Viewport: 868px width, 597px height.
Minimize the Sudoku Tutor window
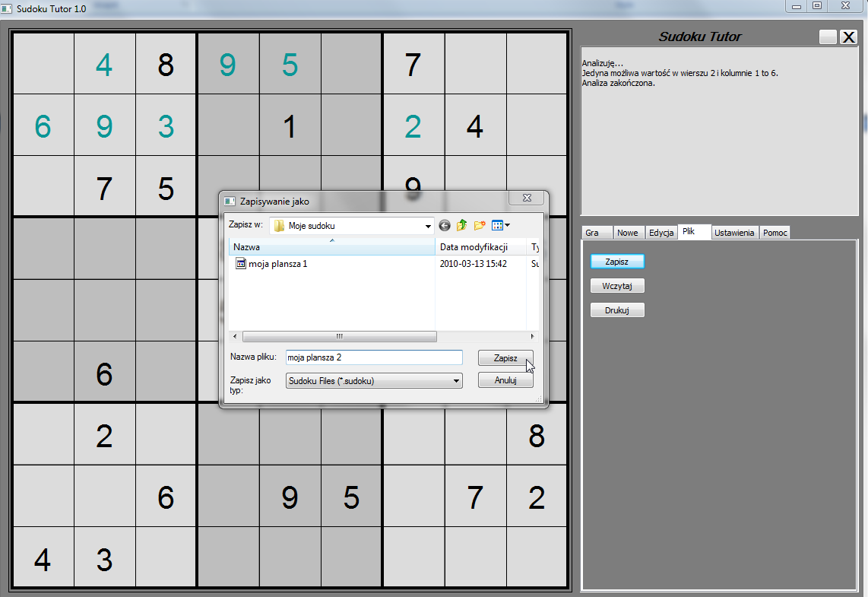(x=797, y=6)
